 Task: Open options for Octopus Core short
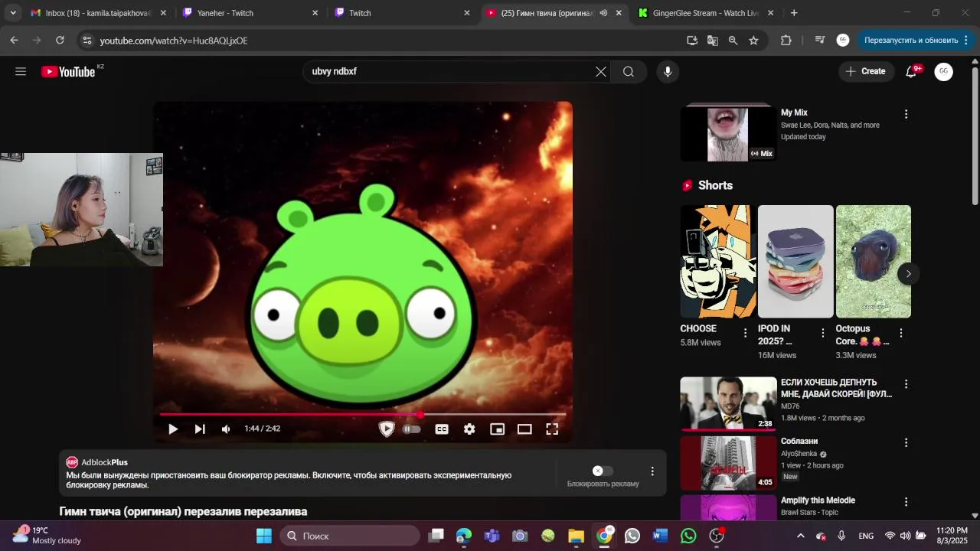[901, 333]
